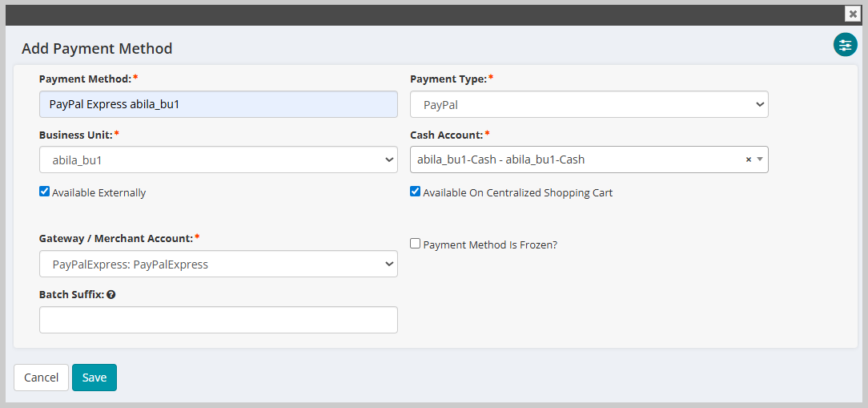Save the payment method

tap(94, 378)
